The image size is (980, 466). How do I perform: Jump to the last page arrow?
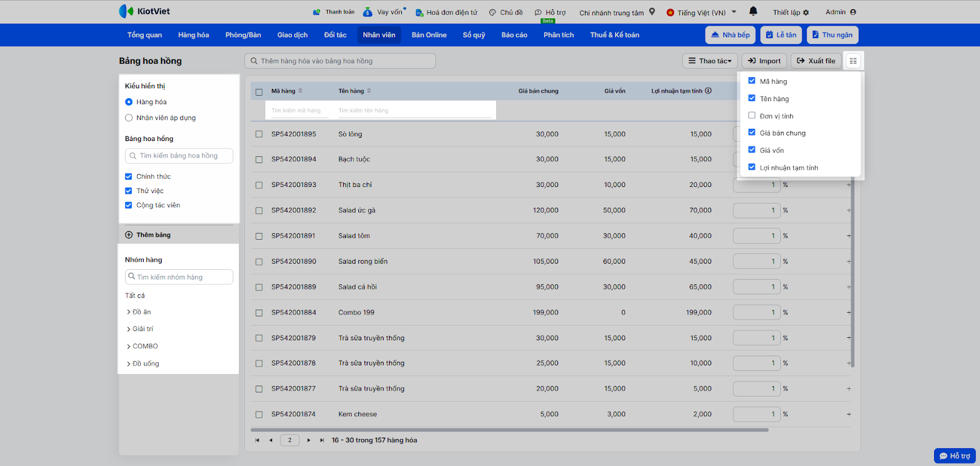point(322,440)
